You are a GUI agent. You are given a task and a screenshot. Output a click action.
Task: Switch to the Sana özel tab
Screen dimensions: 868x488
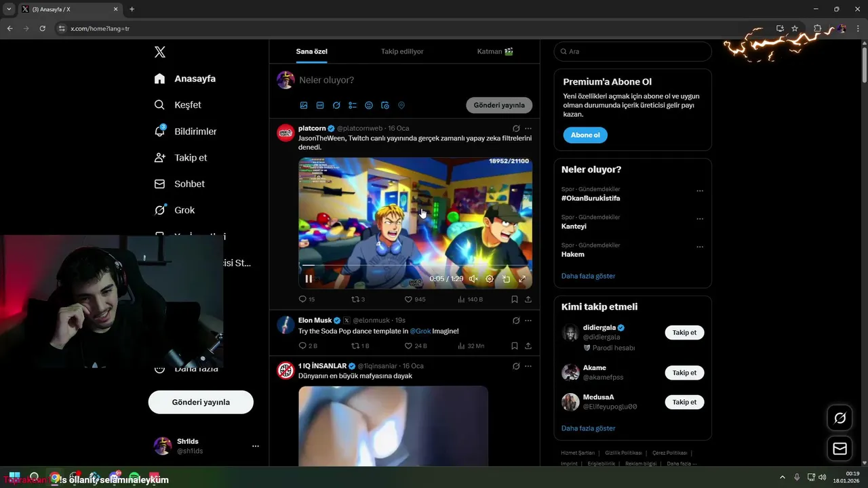[312, 52]
